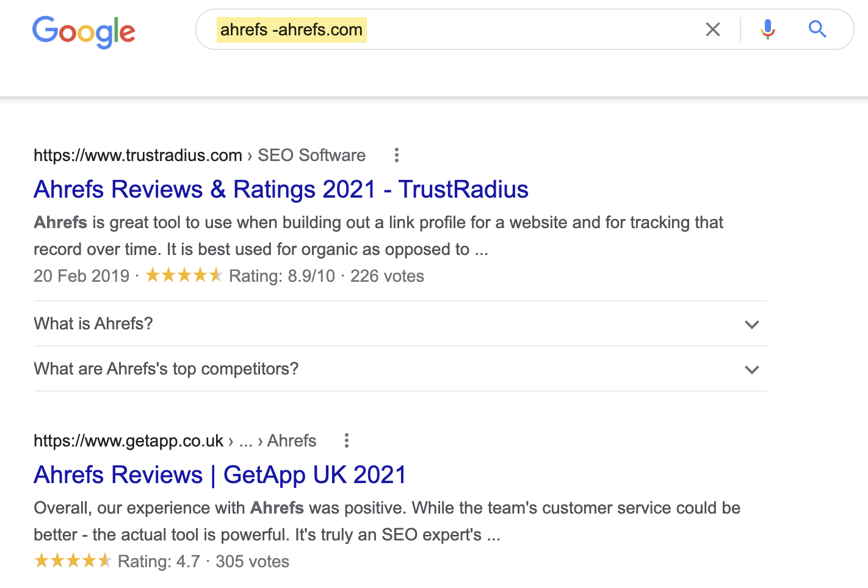Click the Google logo to return home

pos(84,32)
